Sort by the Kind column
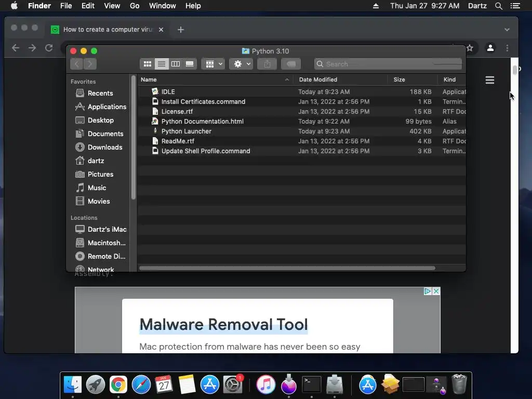 452,79
